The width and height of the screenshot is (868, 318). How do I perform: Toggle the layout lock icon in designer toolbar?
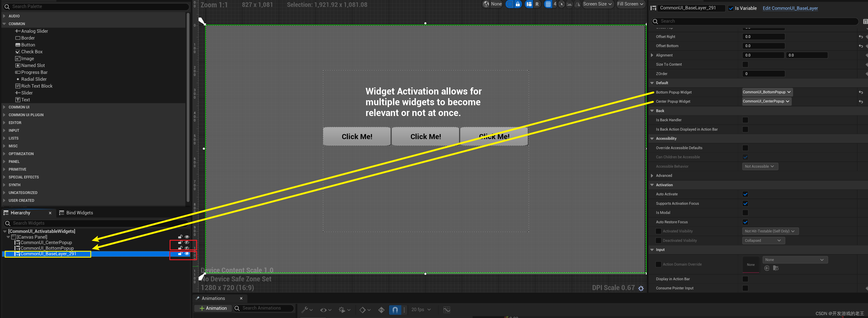[518, 4]
